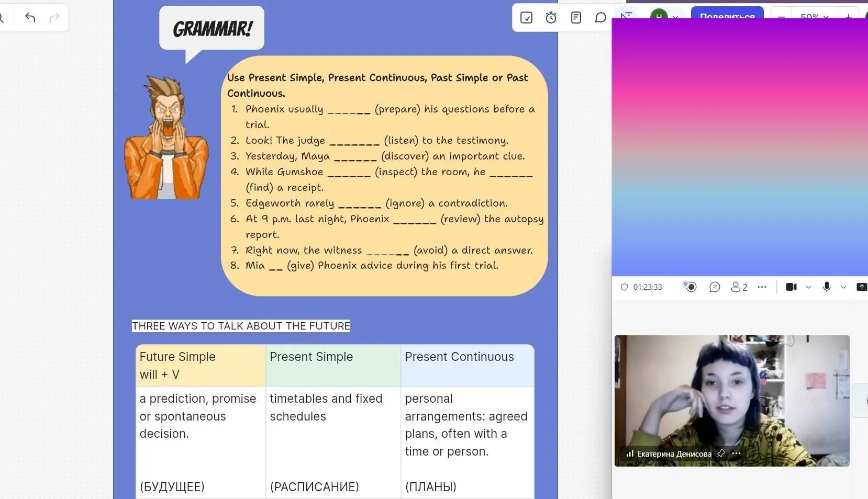The width and height of the screenshot is (868, 499).
Task: Click the share screen arrow icon
Action: click(862, 287)
